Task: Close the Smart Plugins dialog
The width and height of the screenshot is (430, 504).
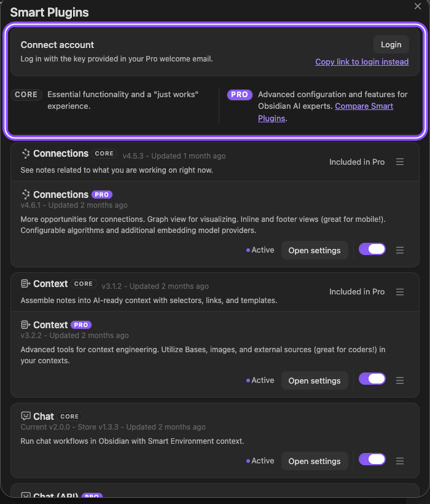Action: click(418, 6)
